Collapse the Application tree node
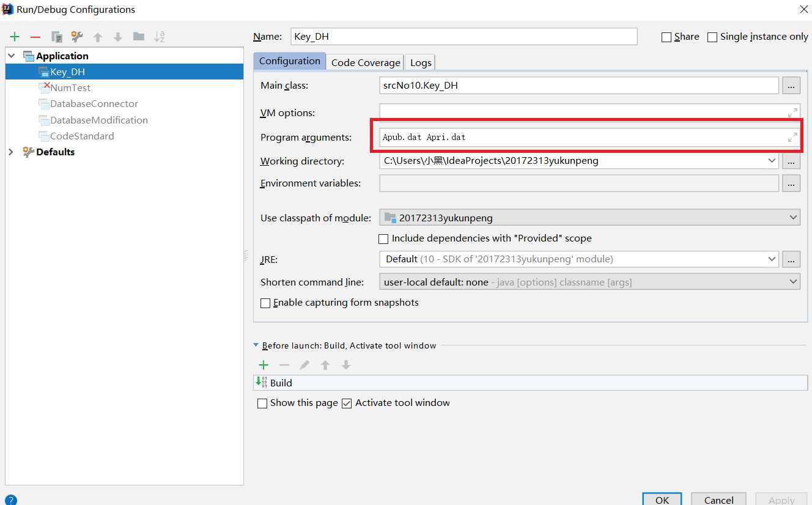 pyautogui.click(x=11, y=56)
